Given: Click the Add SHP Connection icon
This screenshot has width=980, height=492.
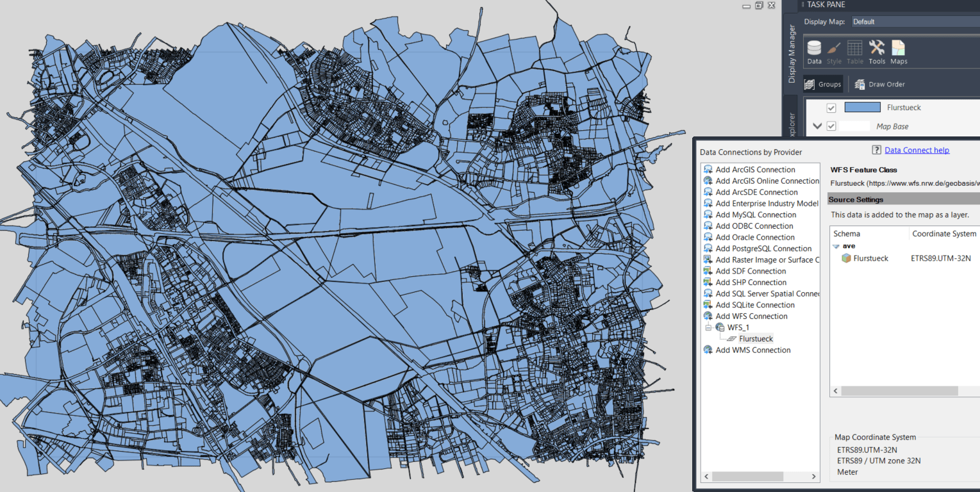Looking at the screenshot, I should [x=709, y=282].
